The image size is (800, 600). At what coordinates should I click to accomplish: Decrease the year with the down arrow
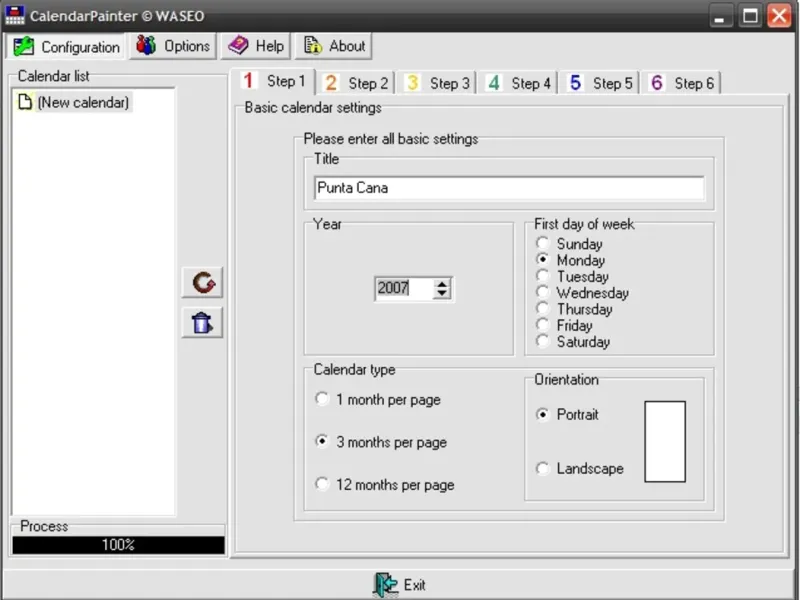click(442, 294)
